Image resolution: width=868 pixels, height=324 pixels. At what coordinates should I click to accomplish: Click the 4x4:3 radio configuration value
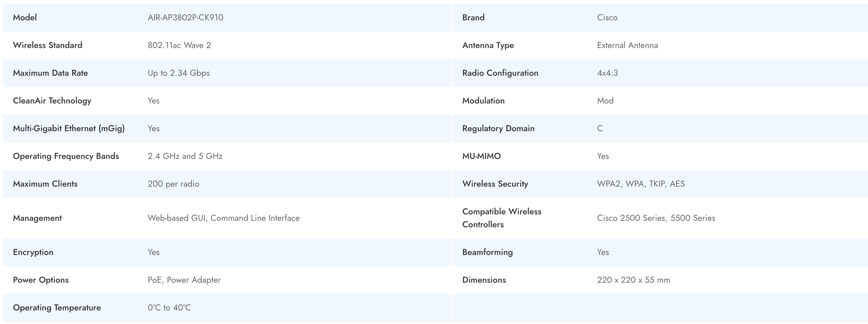608,73
